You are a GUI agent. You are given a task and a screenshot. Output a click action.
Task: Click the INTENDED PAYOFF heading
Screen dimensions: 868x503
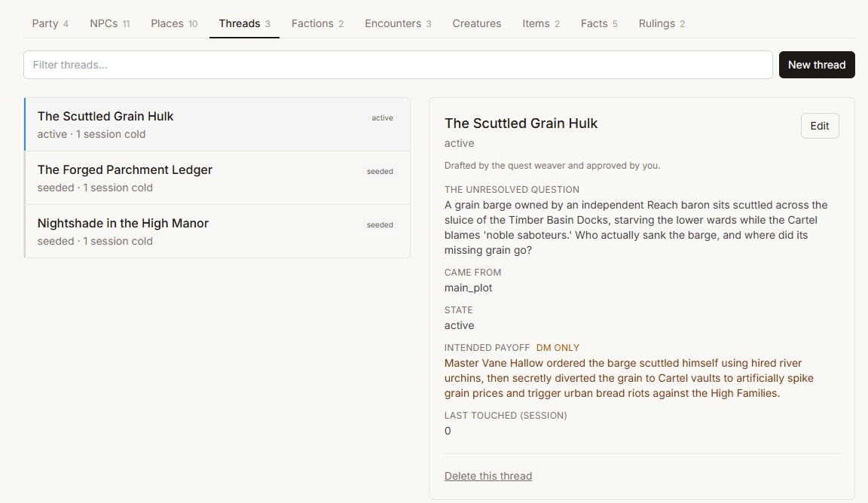coord(487,348)
